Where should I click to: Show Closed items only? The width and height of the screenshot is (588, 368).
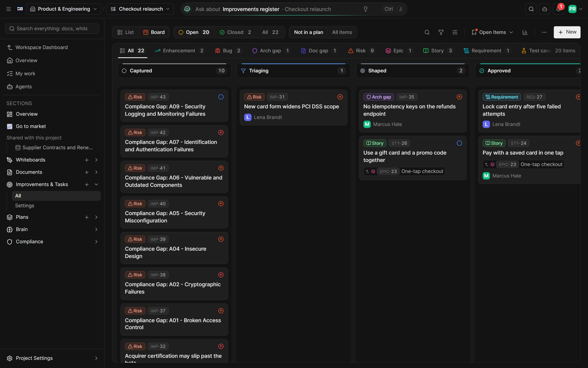(x=235, y=32)
